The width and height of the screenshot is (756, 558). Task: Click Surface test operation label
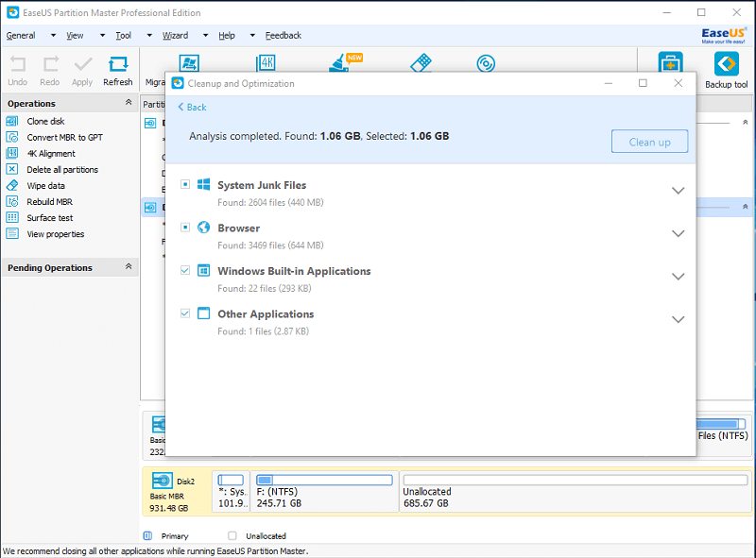tap(50, 218)
